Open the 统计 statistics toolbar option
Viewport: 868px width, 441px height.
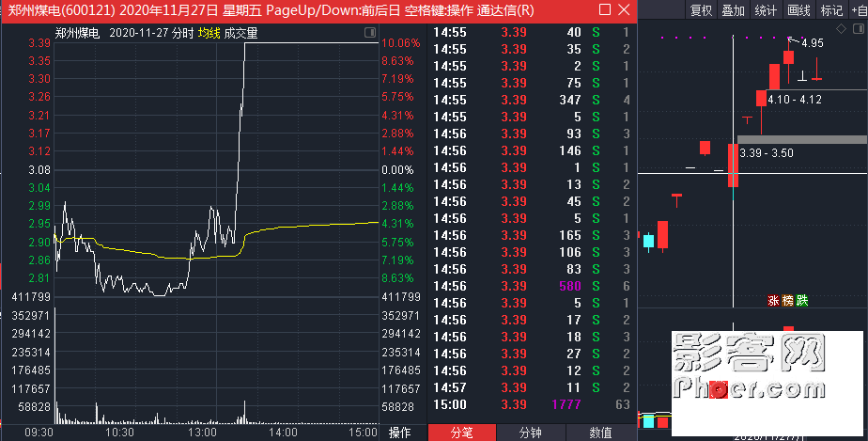[767, 10]
